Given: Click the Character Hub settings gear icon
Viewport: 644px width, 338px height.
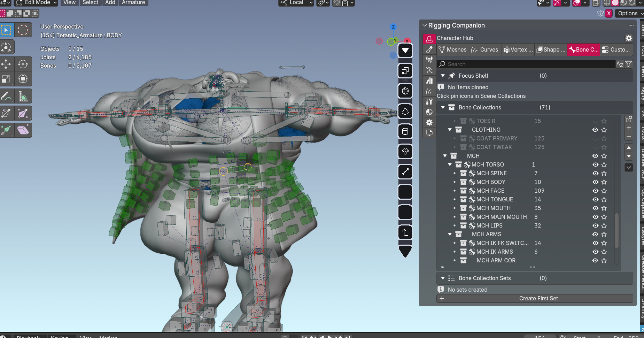Looking at the screenshot, I should [628, 38].
